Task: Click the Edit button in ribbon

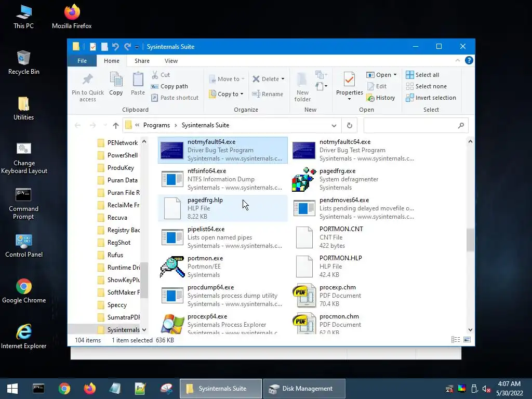Action: click(x=377, y=86)
